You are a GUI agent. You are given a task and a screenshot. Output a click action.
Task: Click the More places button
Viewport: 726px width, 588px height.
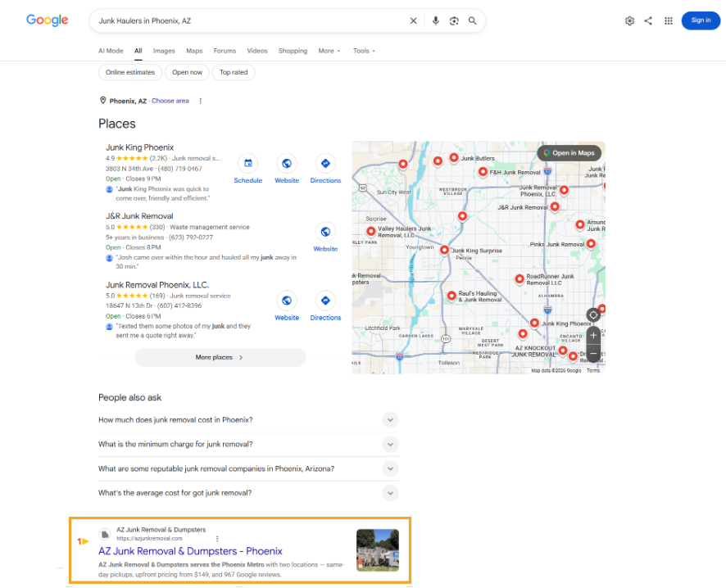click(220, 358)
